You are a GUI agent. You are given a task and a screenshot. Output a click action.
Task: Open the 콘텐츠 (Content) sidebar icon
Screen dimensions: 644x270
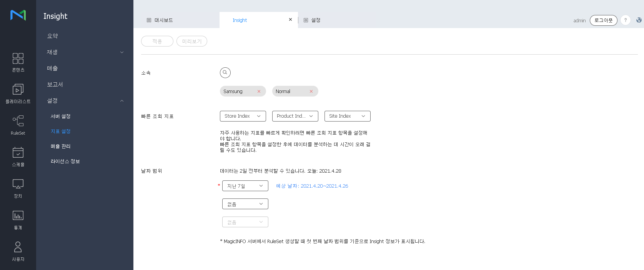[18, 62]
